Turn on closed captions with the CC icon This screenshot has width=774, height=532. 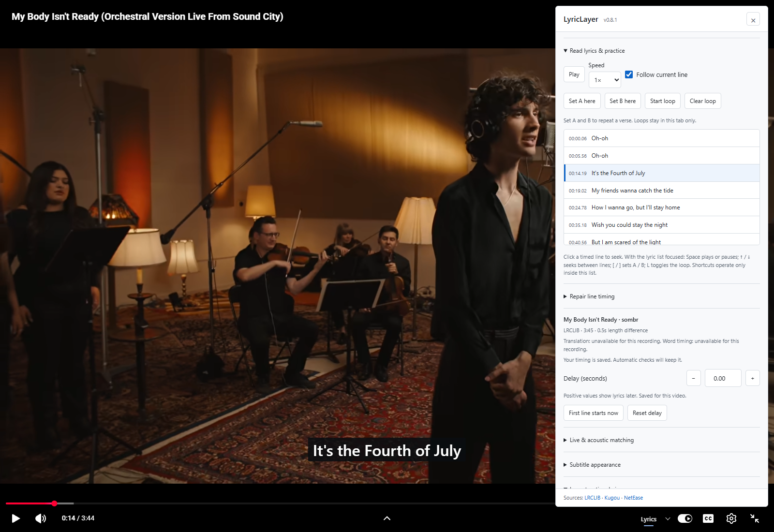(x=708, y=518)
